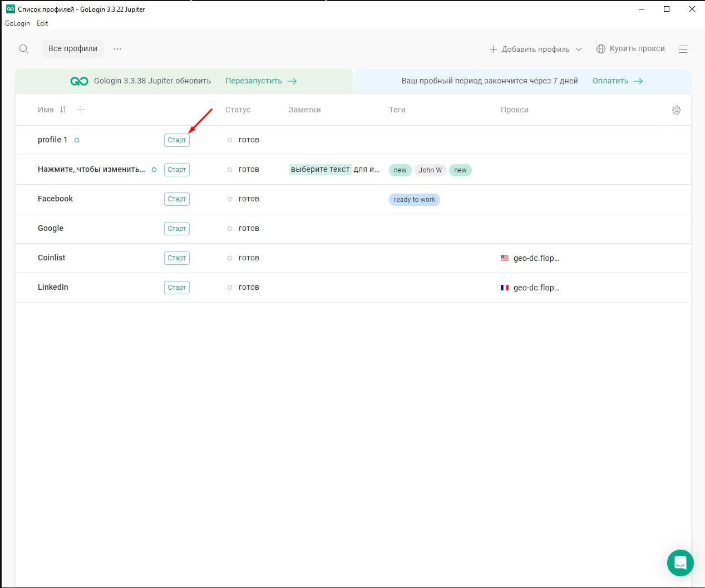The height and width of the screenshot is (588, 705).
Task: Click the Перезапустить link
Action: tap(261, 81)
